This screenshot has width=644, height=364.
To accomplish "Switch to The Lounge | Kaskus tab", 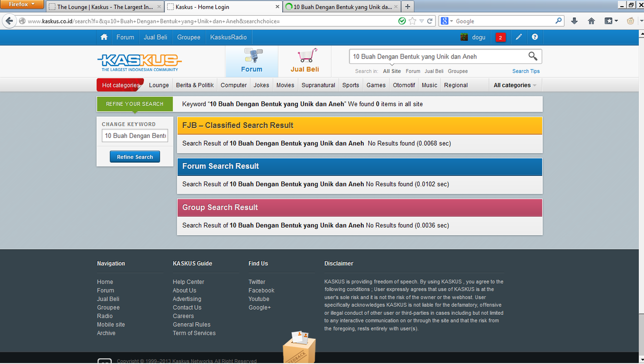I will tap(105, 7).
